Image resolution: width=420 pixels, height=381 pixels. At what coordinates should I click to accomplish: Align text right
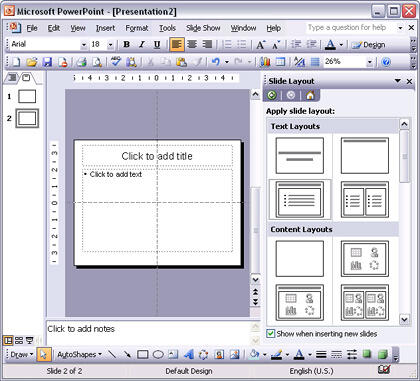[207, 44]
